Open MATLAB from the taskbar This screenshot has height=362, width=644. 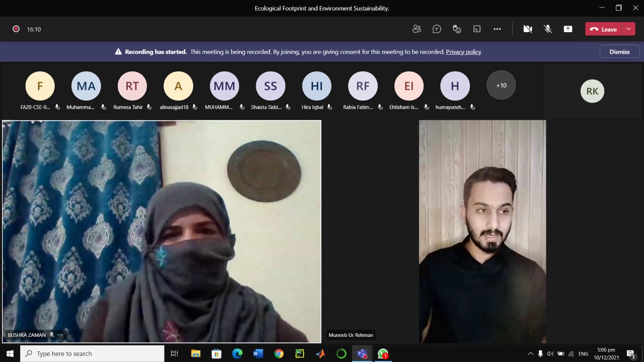[320, 354]
